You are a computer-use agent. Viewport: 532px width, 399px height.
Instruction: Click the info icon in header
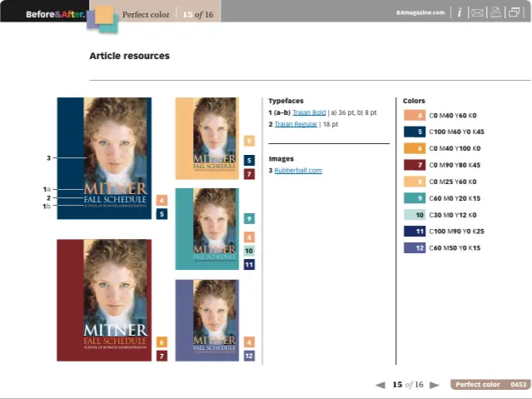[460, 12]
